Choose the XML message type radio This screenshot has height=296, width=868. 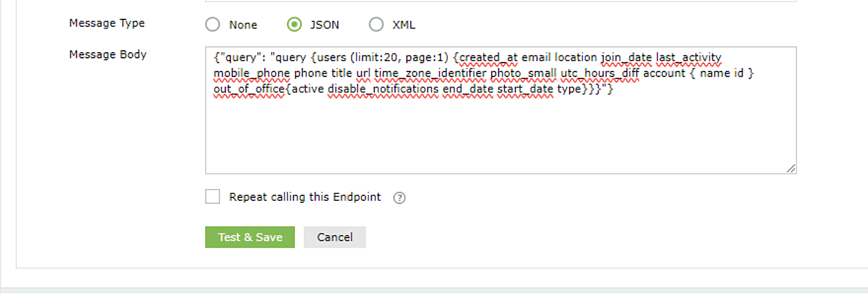[376, 25]
